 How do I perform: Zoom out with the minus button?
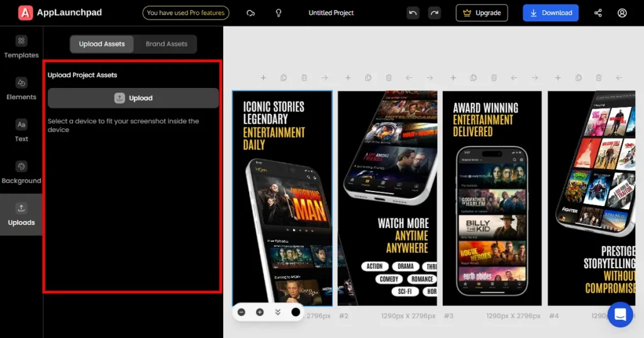pyautogui.click(x=241, y=312)
